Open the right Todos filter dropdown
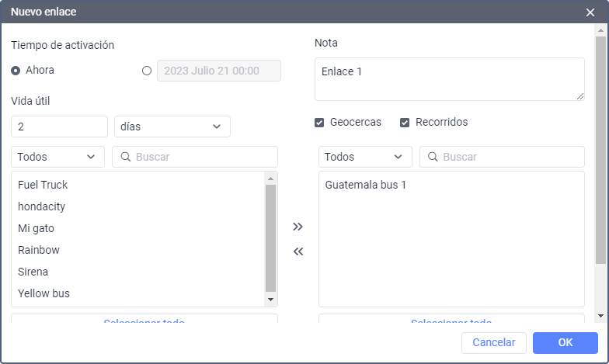Viewport: 609px width, 364px height. pyautogui.click(x=365, y=157)
